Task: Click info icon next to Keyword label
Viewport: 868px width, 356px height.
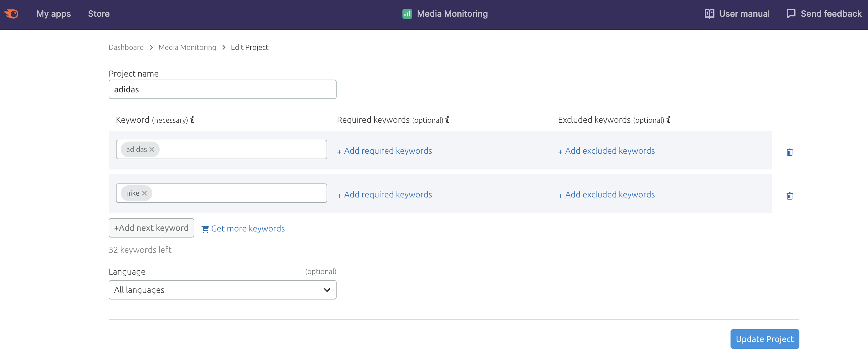Action: [x=192, y=120]
